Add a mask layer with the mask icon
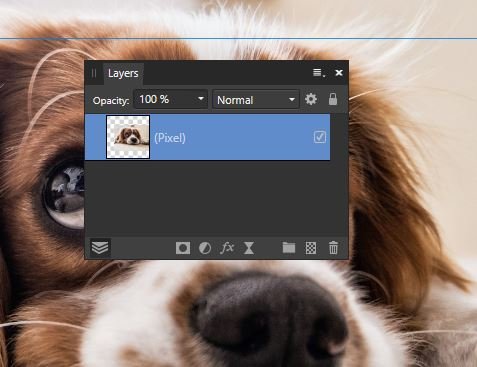The image size is (477, 367). pos(183,248)
